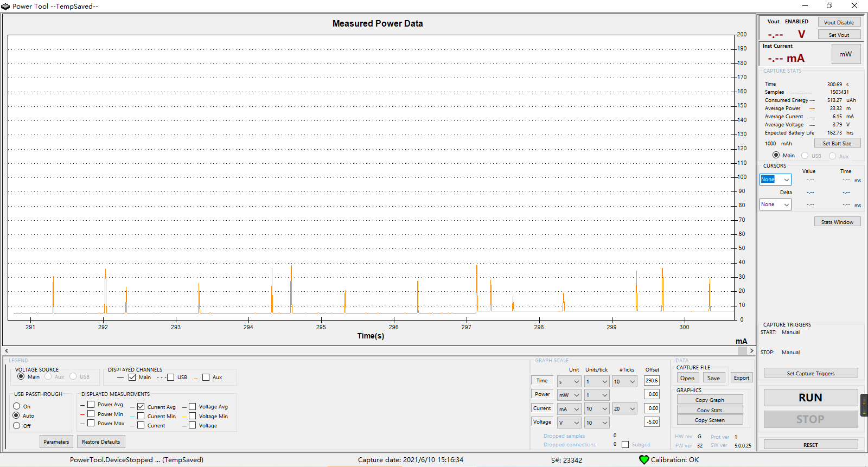Open the Parameters dialog
The width and height of the screenshot is (868, 467).
tap(56, 442)
